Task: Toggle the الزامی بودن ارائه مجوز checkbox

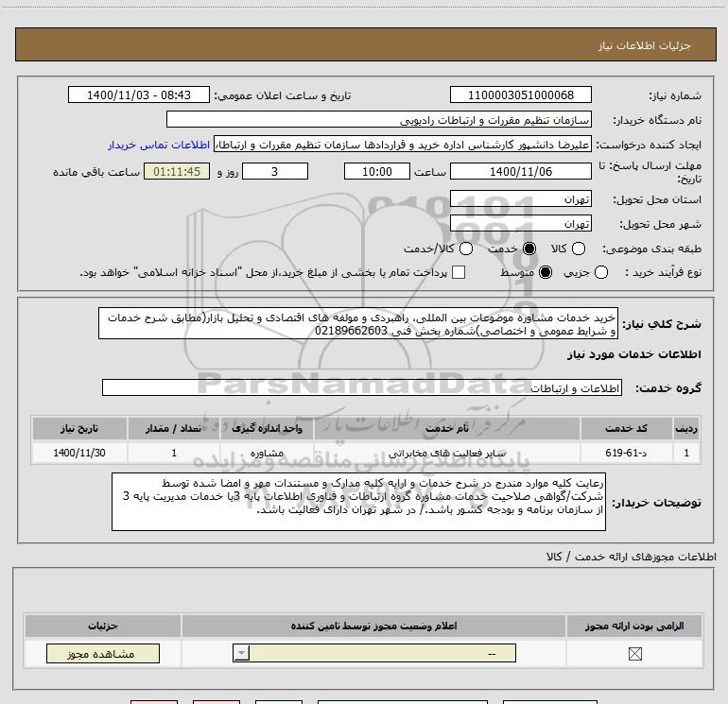Action: tap(634, 654)
